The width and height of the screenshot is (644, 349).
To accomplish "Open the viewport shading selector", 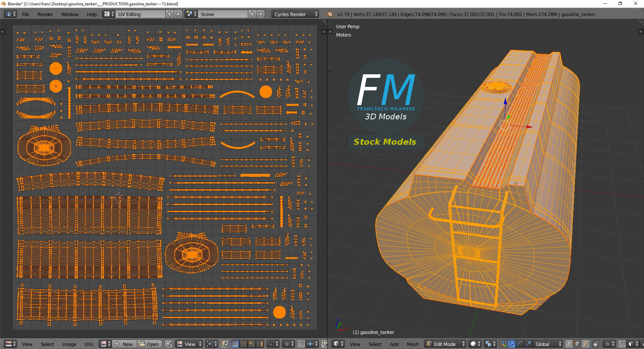I will pos(475,344).
